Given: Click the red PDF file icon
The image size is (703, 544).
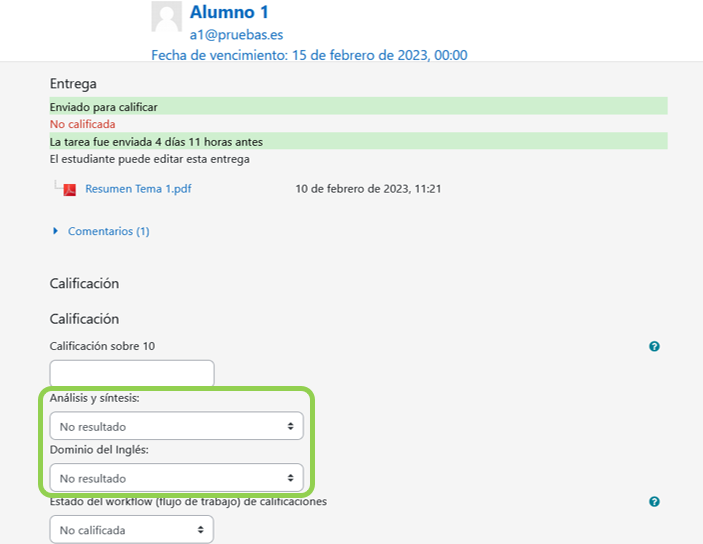Looking at the screenshot, I should coord(69,190).
